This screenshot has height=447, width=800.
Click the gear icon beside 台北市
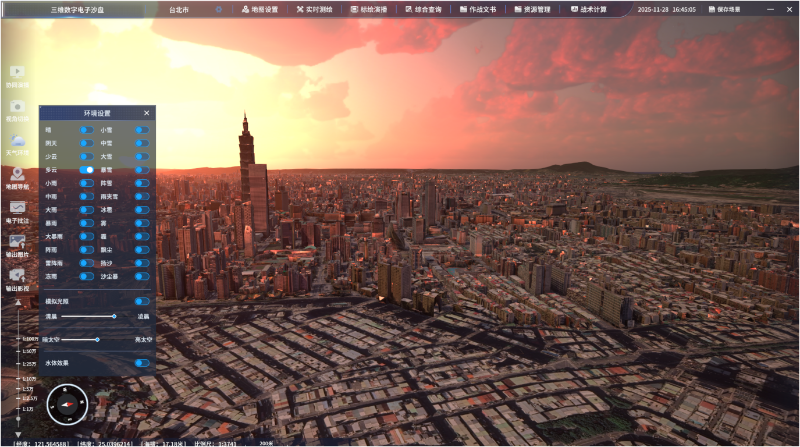click(218, 9)
